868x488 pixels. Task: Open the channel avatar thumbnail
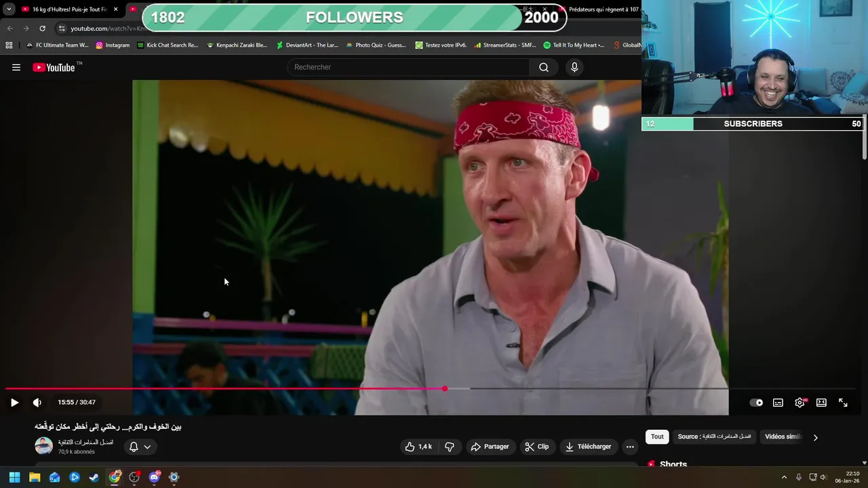[43, 446]
